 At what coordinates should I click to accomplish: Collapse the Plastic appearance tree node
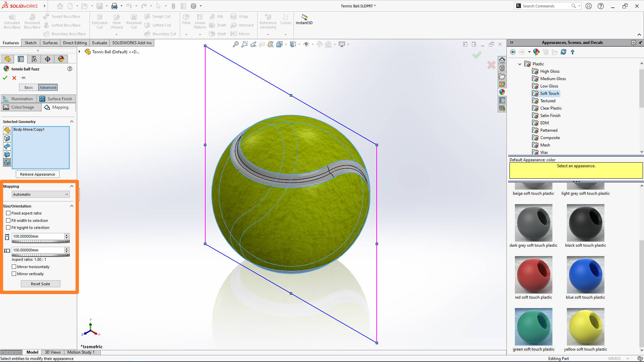520,64
